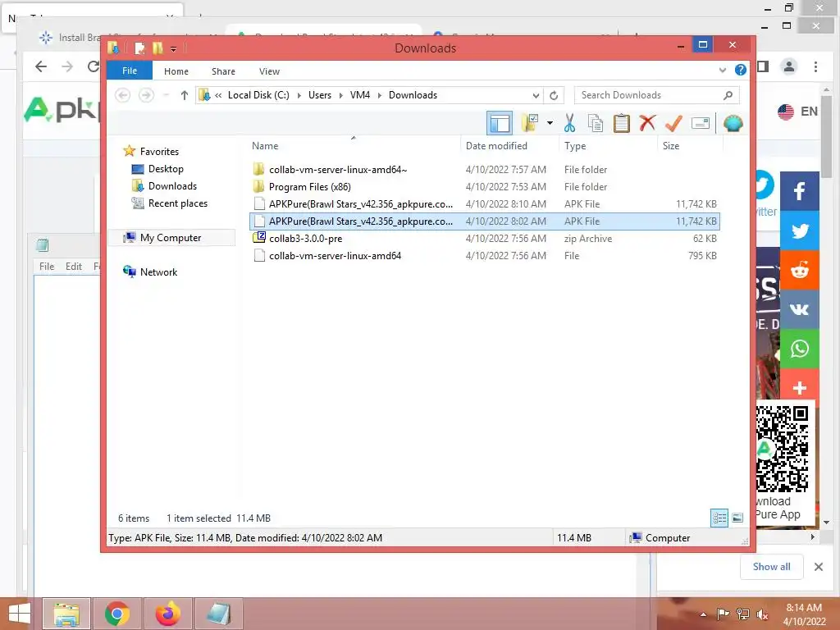Open Desktop in navigation pane

pos(166,169)
